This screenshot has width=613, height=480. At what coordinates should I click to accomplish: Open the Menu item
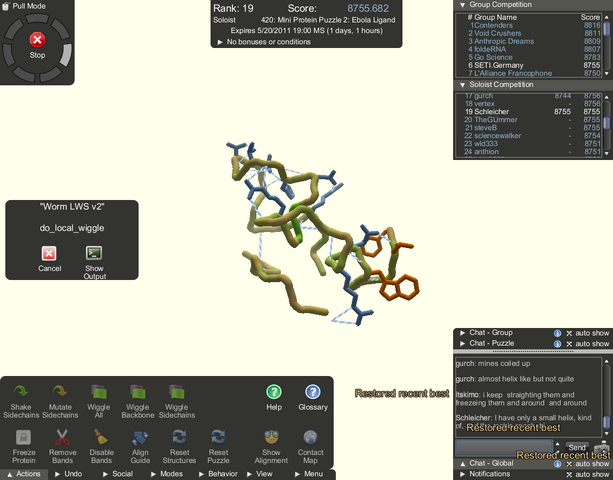pyautogui.click(x=309, y=474)
